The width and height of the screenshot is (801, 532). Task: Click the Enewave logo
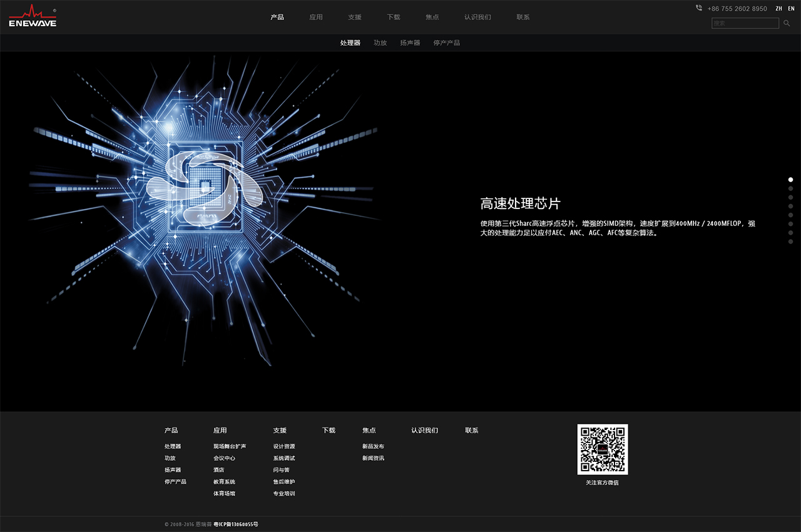click(x=33, y=17)
